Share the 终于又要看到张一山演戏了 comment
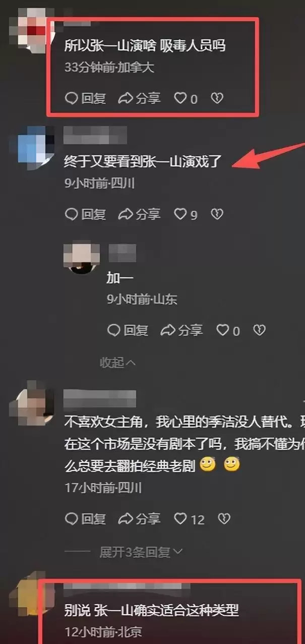This screenshot has width=305, height=644. pyautogui.click(x=139, y=214)
